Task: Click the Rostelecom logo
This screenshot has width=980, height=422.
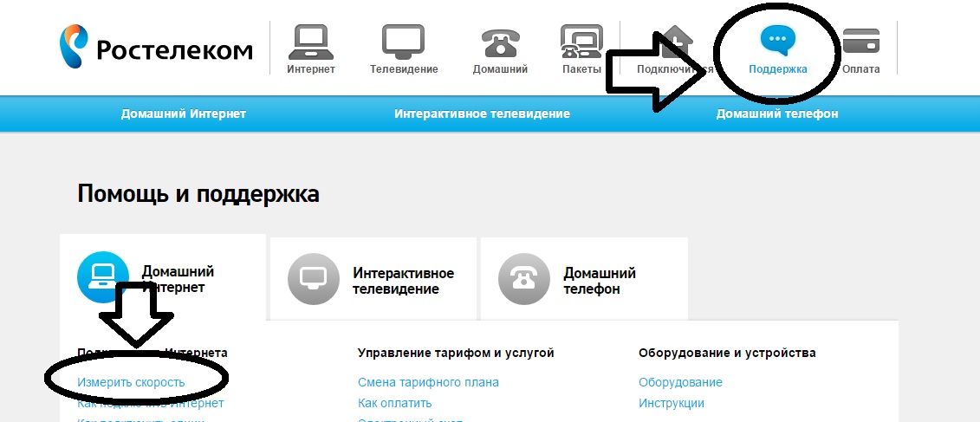Action: coord(156,48)
